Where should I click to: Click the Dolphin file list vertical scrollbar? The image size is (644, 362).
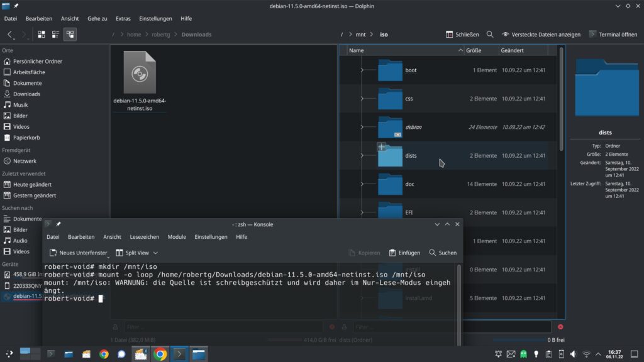(x=561, y=99)
